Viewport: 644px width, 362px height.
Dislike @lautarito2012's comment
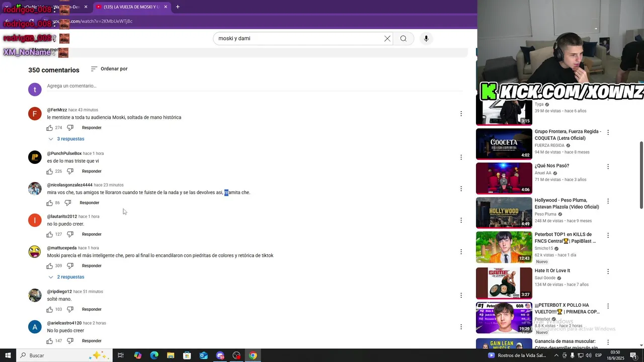tap(70, 234)
